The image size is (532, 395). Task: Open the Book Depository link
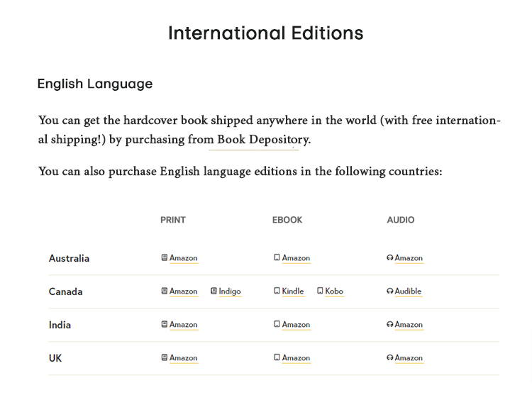(263, 140)
